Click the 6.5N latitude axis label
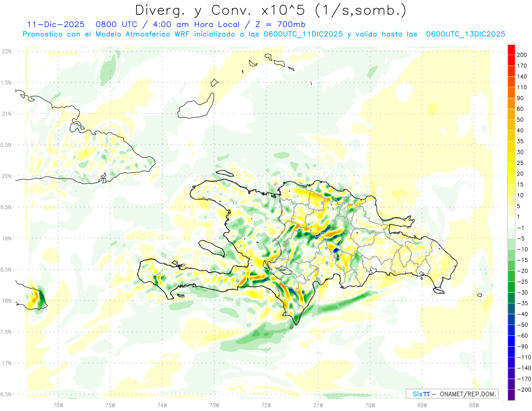 7,394
